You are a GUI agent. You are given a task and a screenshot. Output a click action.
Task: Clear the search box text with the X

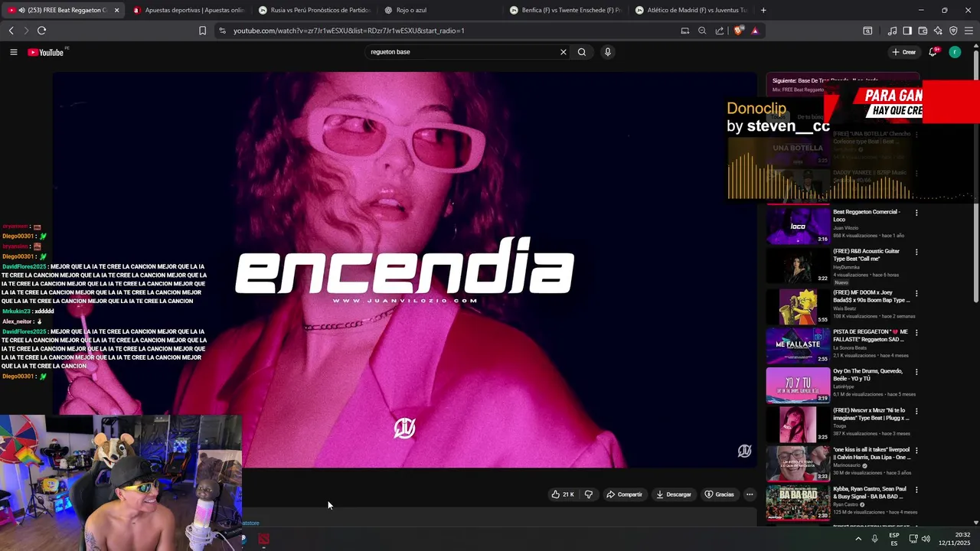tap(563, 52)
